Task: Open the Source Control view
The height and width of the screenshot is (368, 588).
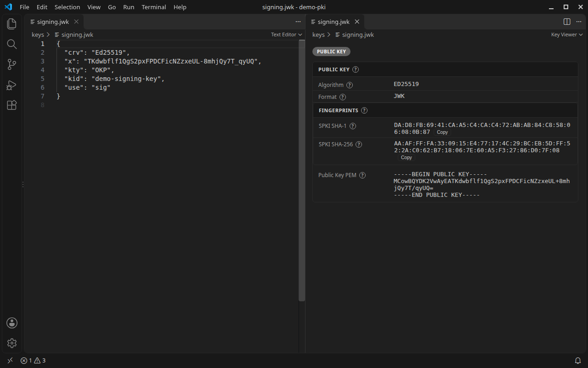Action: (12, 64)
